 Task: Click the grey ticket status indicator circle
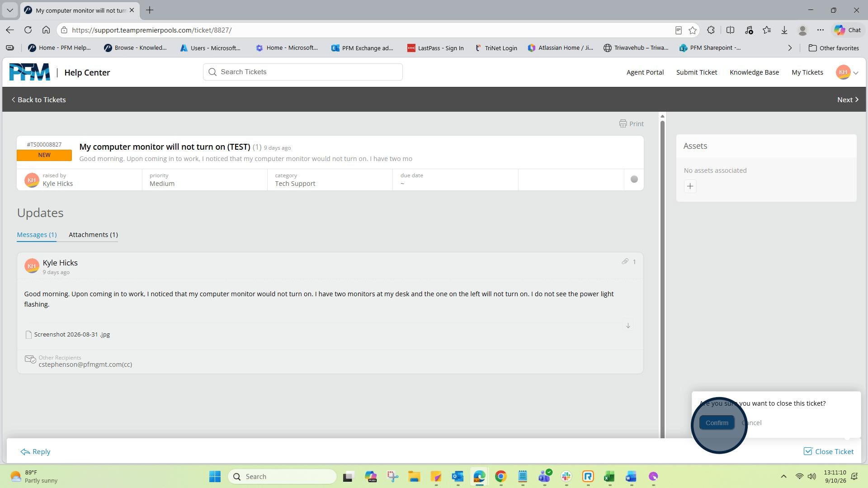pyautogui.click(x=634, y=179)
